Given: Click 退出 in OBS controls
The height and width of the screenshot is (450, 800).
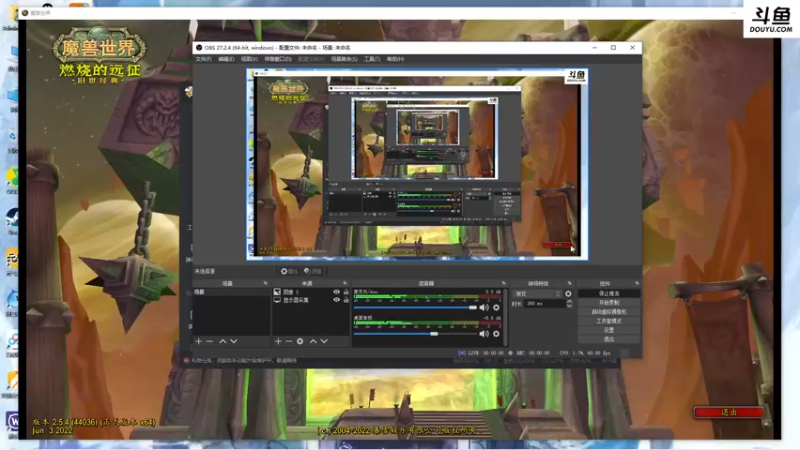Looking at the screenshot, I should coord(609,339).
